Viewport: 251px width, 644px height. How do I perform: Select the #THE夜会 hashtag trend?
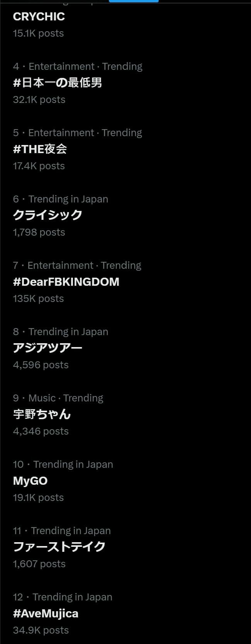coord(40,149)
